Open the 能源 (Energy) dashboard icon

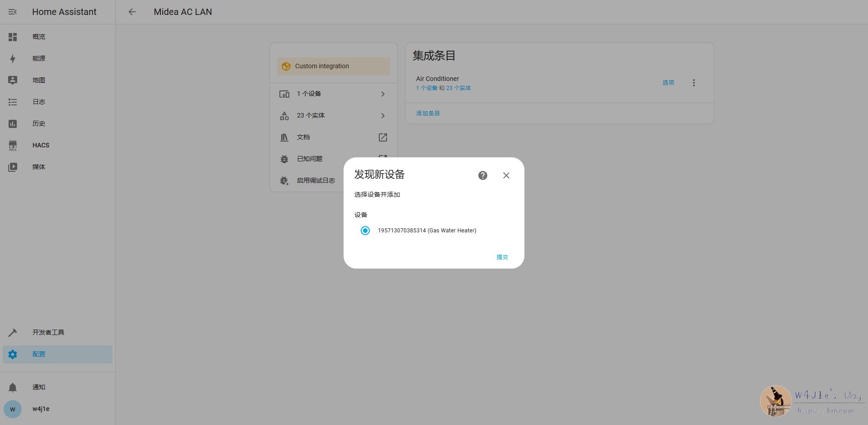(13, 58)
